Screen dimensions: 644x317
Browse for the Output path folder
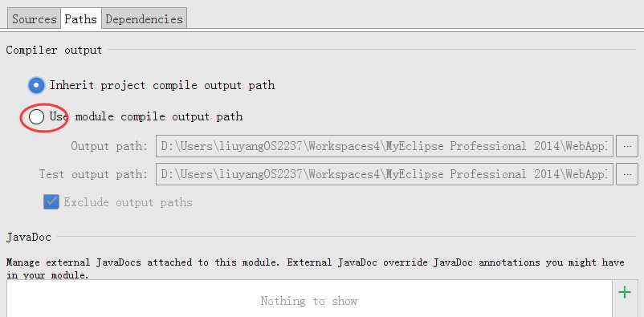627,146
